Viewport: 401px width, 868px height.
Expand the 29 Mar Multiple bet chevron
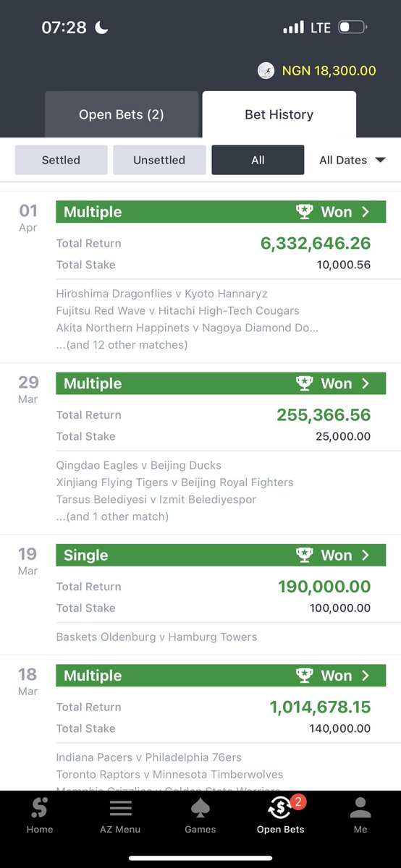(366, 383)
